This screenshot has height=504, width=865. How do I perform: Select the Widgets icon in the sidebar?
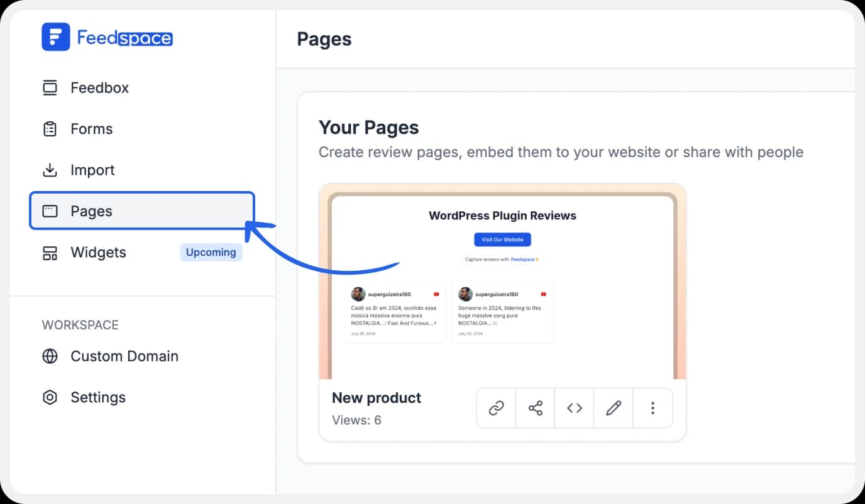[x=50, y=252]
